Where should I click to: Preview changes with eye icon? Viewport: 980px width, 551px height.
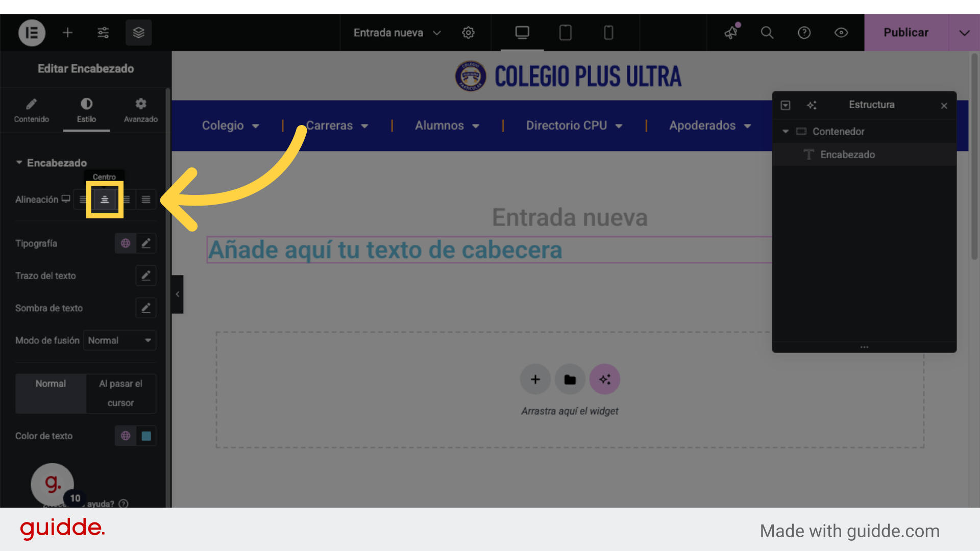841,33
